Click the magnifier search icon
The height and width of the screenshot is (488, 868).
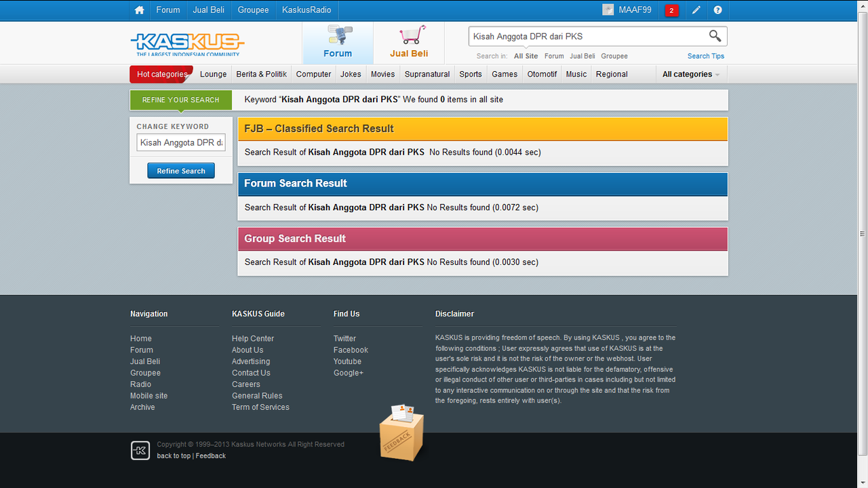coord(715,36)
